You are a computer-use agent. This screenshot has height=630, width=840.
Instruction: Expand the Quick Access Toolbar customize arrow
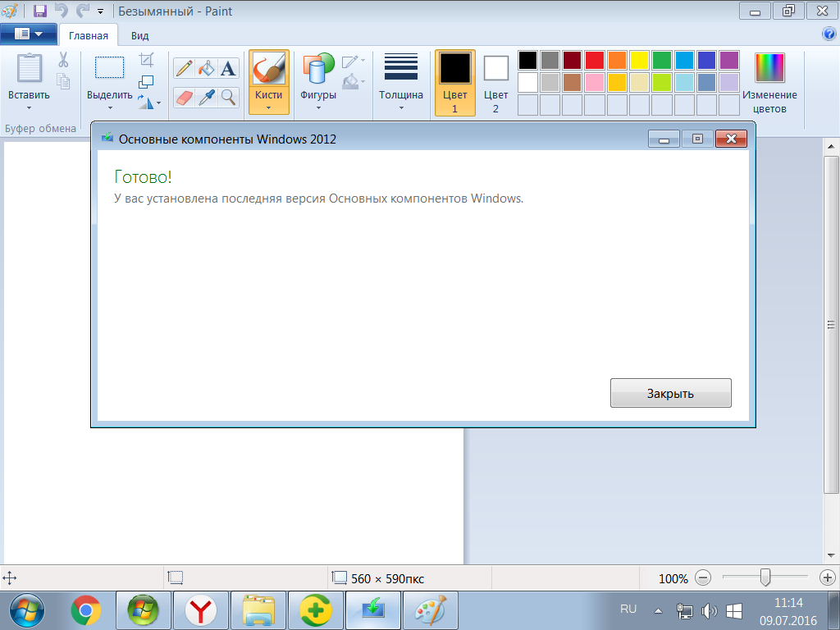[100, 11]
